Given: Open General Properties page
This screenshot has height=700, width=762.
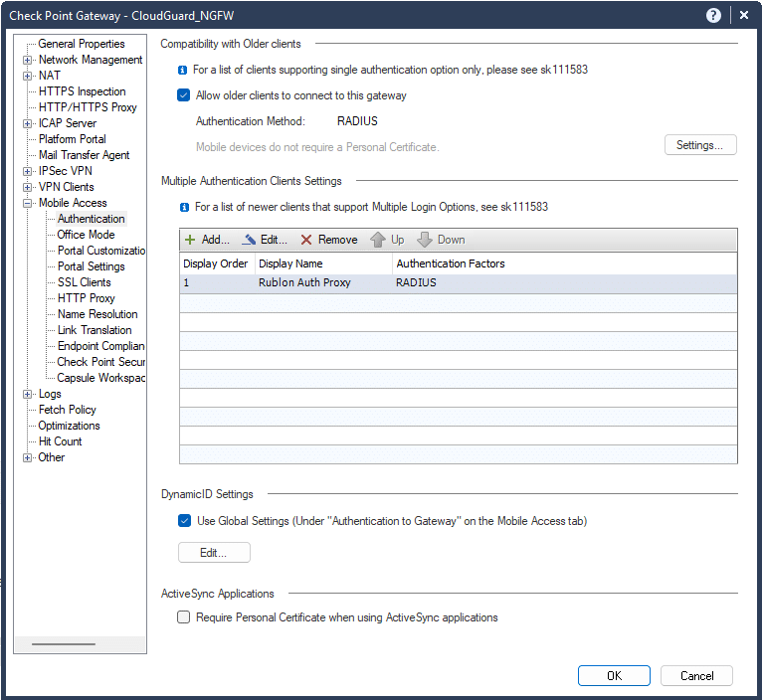Looking at the screenshot, I should click(x=81, y=44).
